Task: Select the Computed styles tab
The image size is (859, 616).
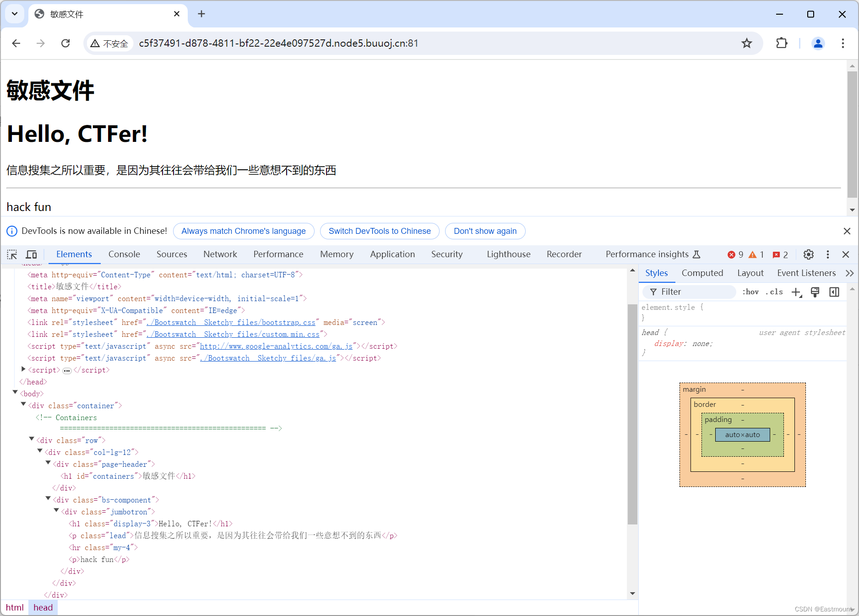Action: [x=702, y=273]
